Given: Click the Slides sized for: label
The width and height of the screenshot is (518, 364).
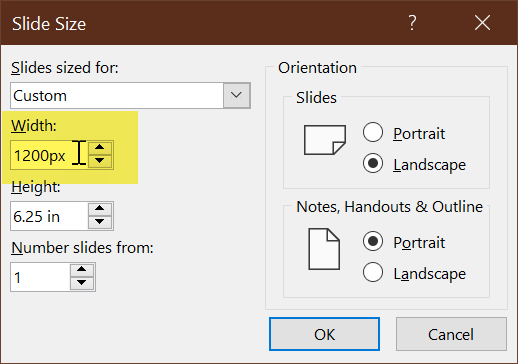Looking at the screenshot, I should point(65,68).
